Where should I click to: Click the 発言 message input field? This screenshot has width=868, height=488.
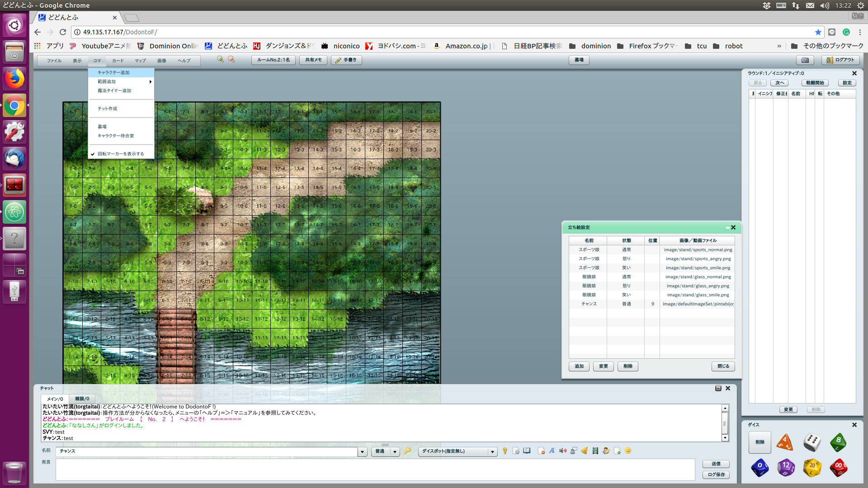tap(375, 470)
